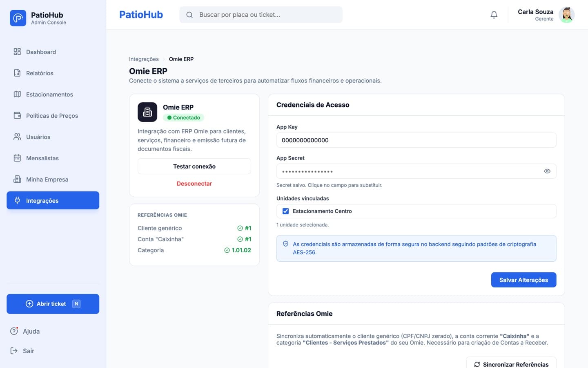Click the Carla Souza user name
The width and height of the screenshot is (588, 368).
[535, 12]
